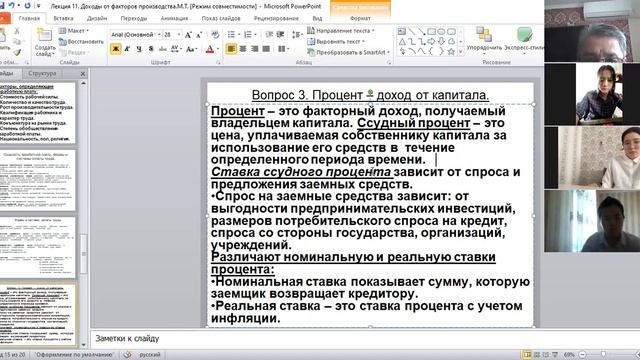This screenshot has width=640, height=360.
Task: Open Преобразовать в SmartArt dropdown
Action: click(x=348, y=52)
